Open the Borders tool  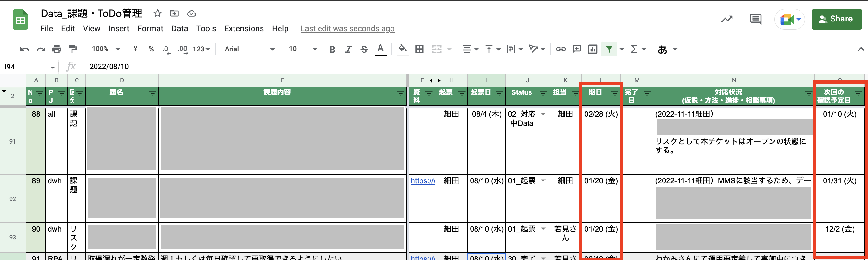[x=420, y=49]
